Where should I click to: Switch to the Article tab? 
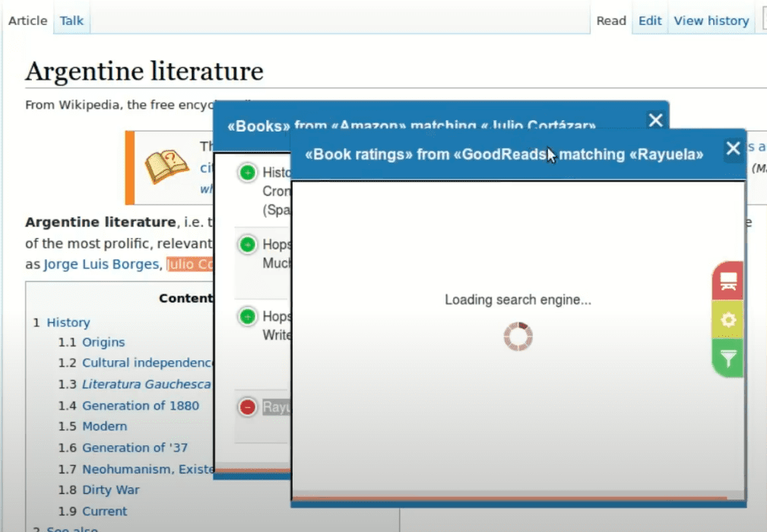28,21
